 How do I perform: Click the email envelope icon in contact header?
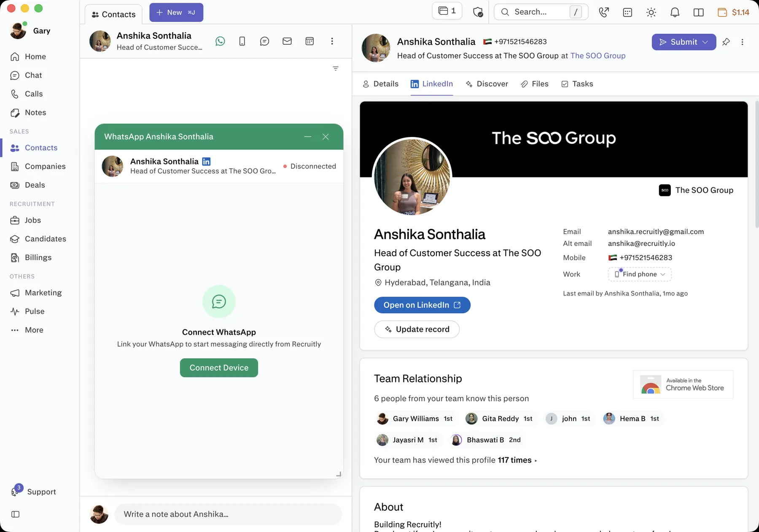click(x=287, y=41)
